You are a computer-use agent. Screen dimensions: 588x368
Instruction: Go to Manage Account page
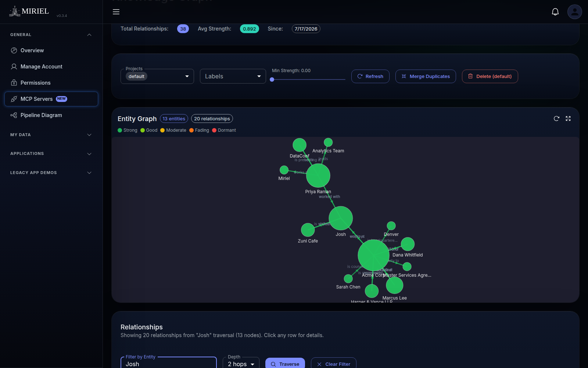[x=51, y=67]
